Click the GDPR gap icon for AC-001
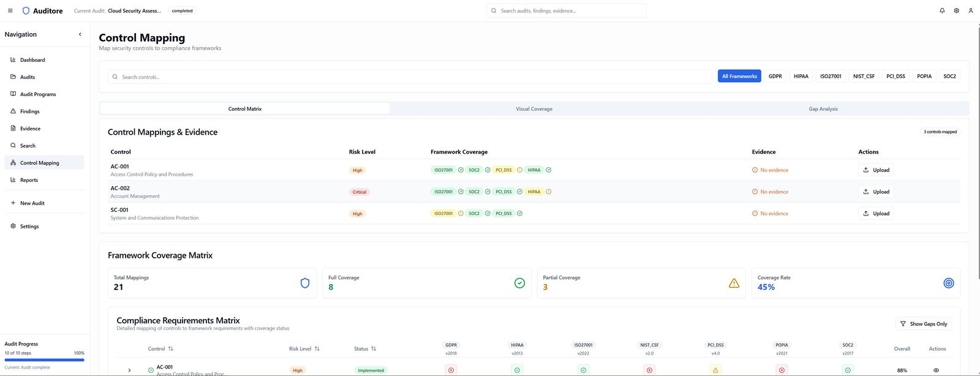The image size is (980, 376). pos(451,370)
